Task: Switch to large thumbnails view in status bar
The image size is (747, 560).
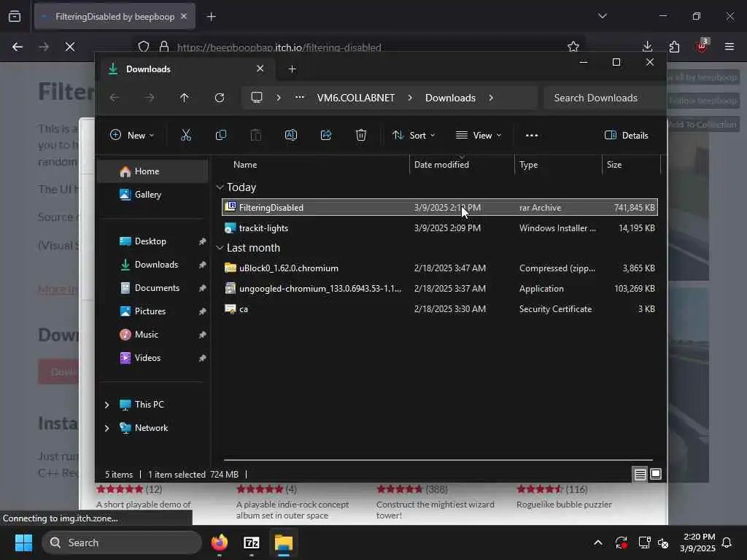Action: tap(656, 474)
